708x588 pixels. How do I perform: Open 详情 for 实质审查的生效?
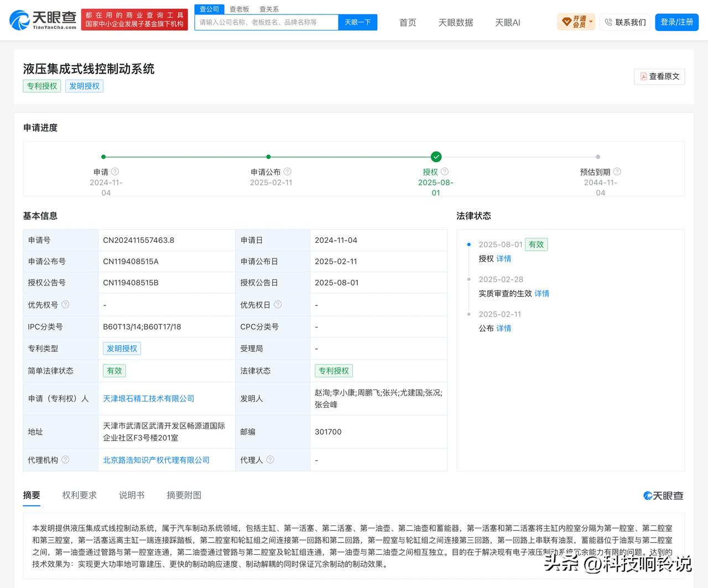[x=542, y=293]
